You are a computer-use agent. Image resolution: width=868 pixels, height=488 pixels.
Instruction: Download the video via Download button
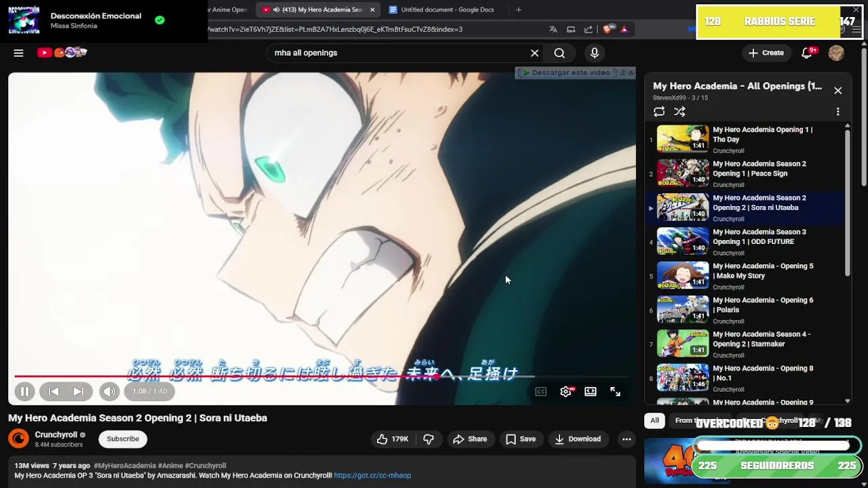pos(578,439)
